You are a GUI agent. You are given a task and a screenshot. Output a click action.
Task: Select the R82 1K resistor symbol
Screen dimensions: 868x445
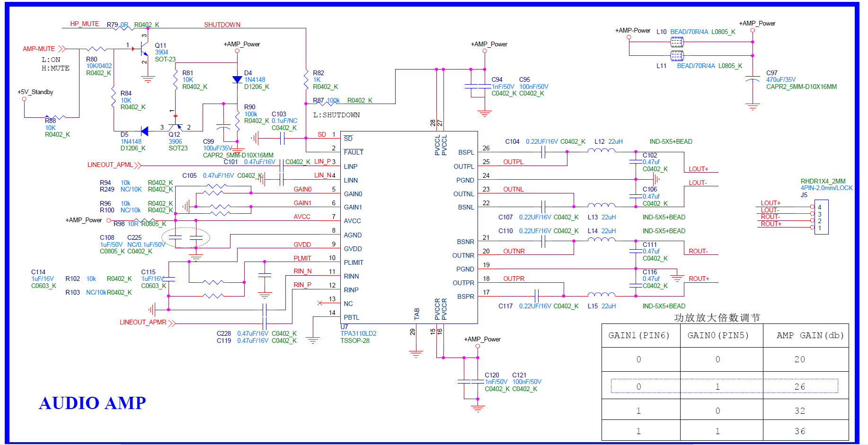(306, 79)
